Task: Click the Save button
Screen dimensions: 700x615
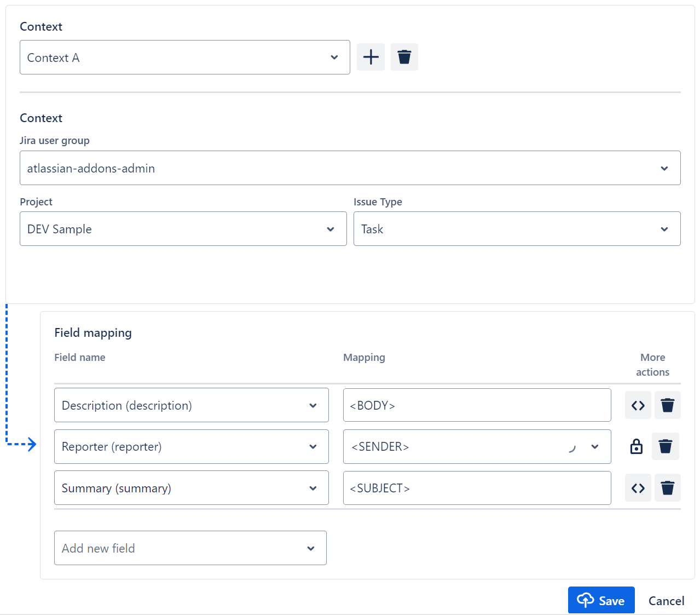Action: [601, 600]
